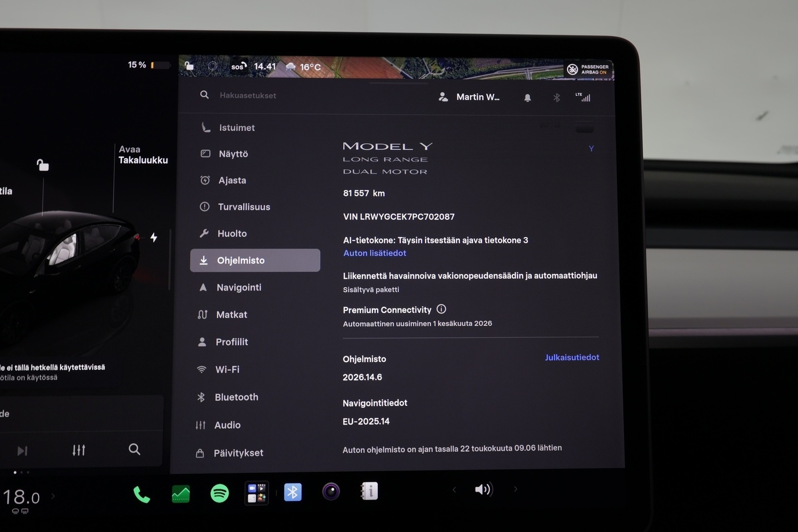Tap the 16°C outside temperature
The height and width of the screenshot is (532, 798).
pyautogui.click(x=310, y=67)
